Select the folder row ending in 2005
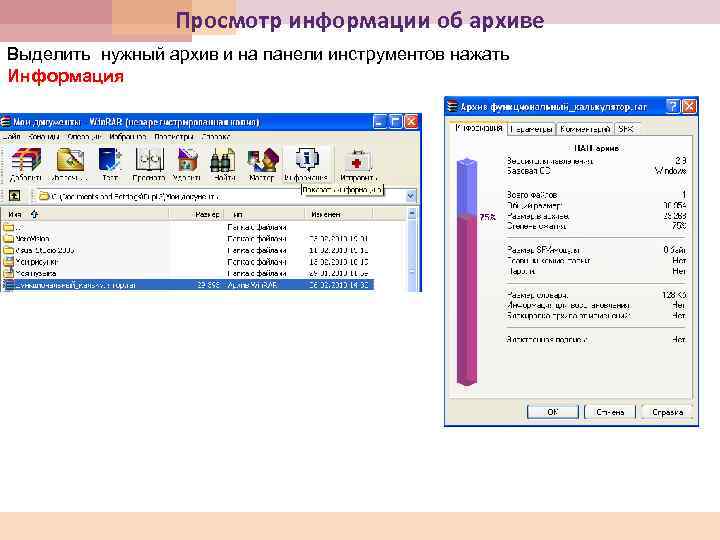Screen dimensions: 720x540 point(187,250)
